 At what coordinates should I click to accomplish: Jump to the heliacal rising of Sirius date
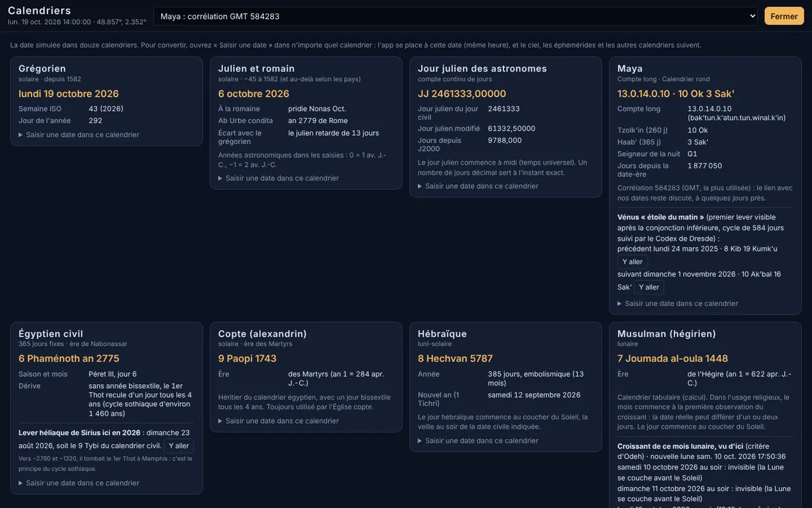coord(178,446)
